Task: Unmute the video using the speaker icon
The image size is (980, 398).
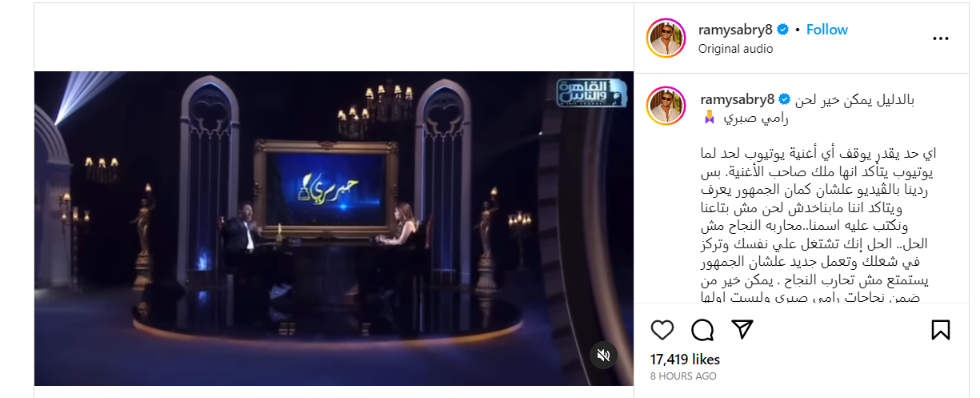Action: point(604,355)
